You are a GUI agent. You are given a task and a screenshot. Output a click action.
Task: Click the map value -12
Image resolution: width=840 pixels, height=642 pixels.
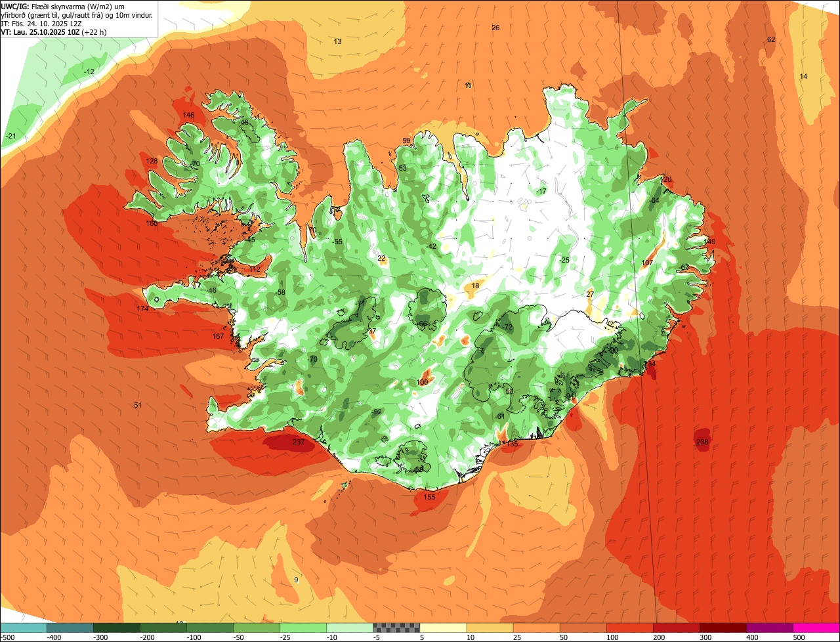pos(89,72)
